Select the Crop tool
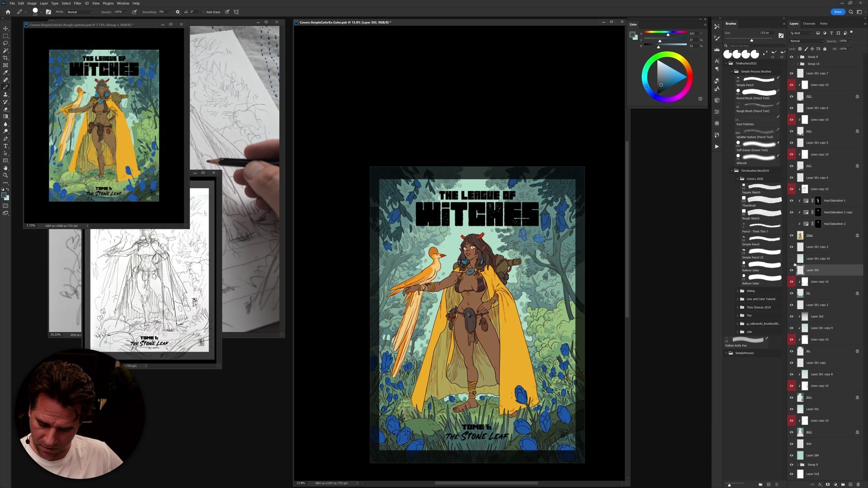The image size is (868, 488). click(5, 58)
